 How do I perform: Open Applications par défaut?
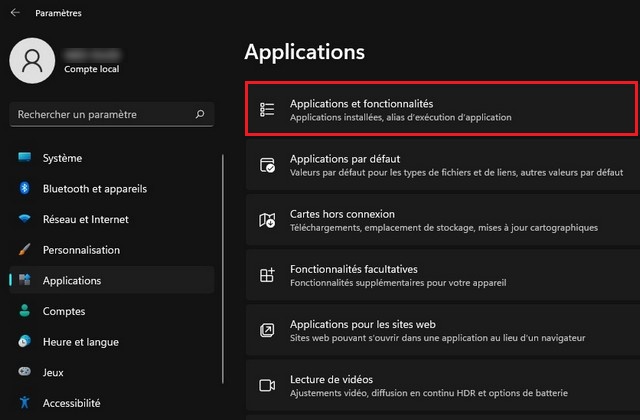click(442, 164)
